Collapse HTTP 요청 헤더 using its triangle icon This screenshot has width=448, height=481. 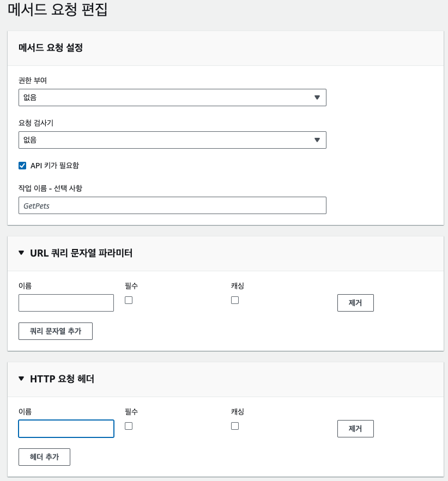(22, 379)
